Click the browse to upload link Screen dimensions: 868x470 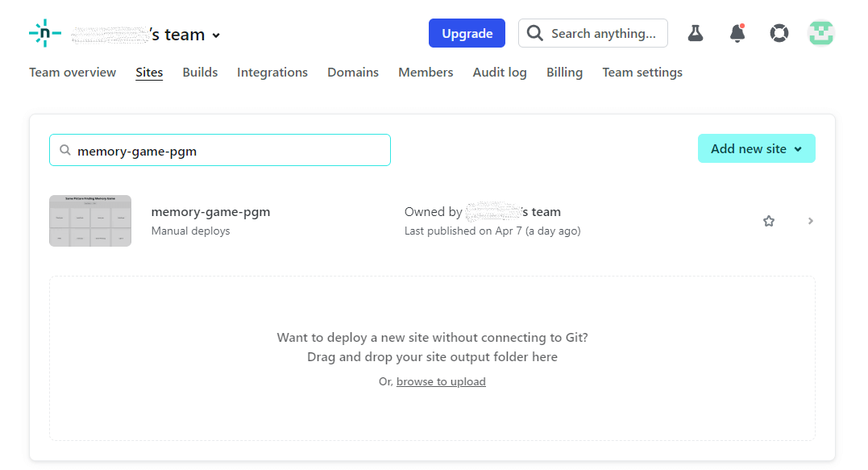(441, 381)
